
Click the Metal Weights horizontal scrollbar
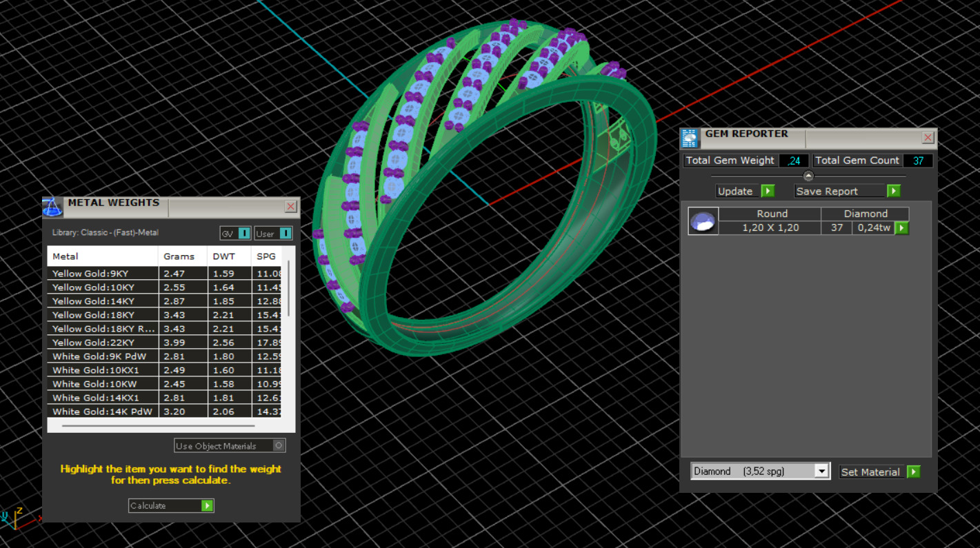point(158,426)
